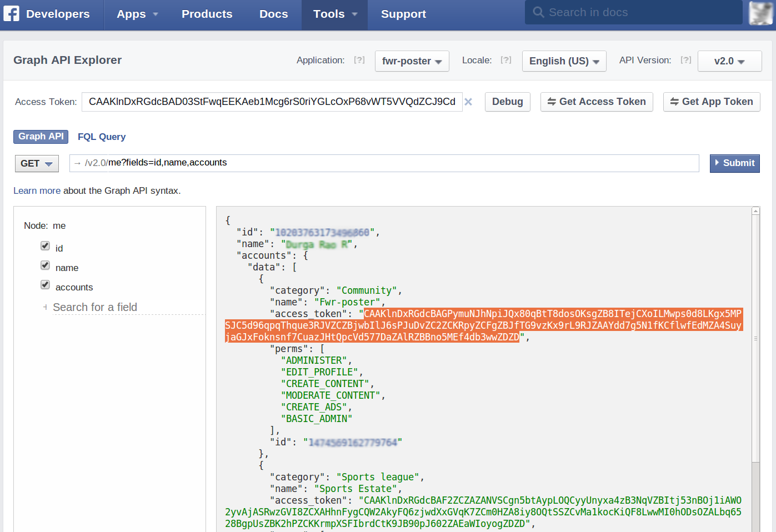Click the "ADMINISTER" permission text

point(317,360)
